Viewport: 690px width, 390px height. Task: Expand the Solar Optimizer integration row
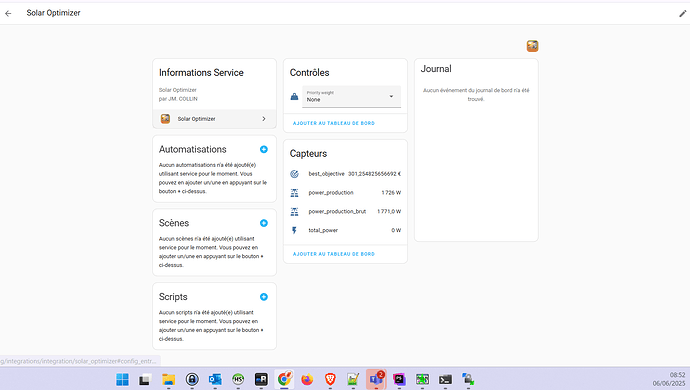214,119
